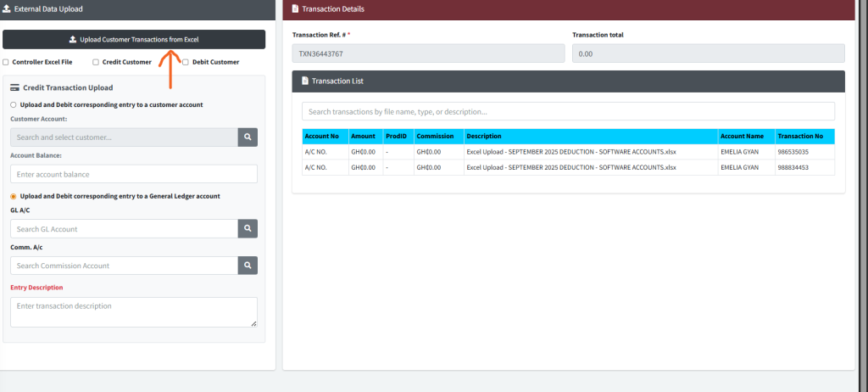Screen dimensions: 868x392
Task: Click the Entry Description text area
Action: click(x=133, y=311)
